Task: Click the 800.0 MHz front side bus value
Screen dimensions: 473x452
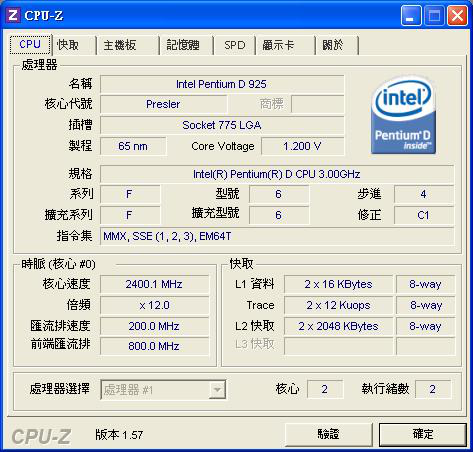Action: point(154,346)
